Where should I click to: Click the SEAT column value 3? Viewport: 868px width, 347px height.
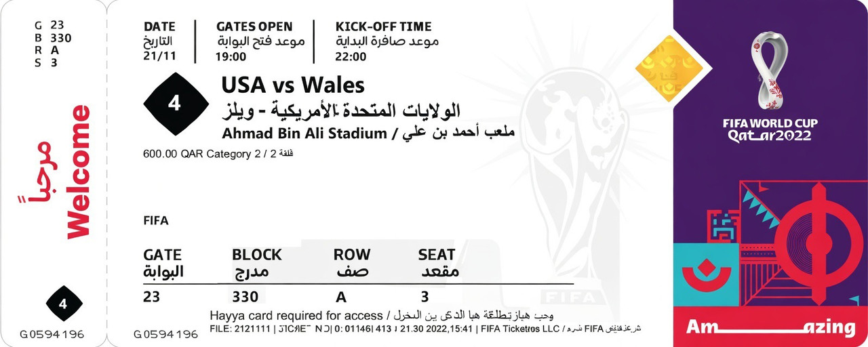pyautogui.click(x=425, y=297)
